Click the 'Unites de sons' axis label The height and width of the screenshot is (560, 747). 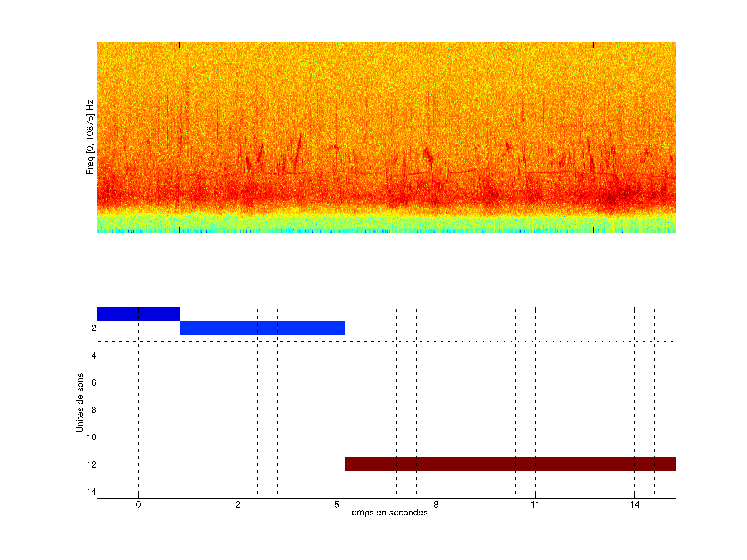[x=80, y=403]
